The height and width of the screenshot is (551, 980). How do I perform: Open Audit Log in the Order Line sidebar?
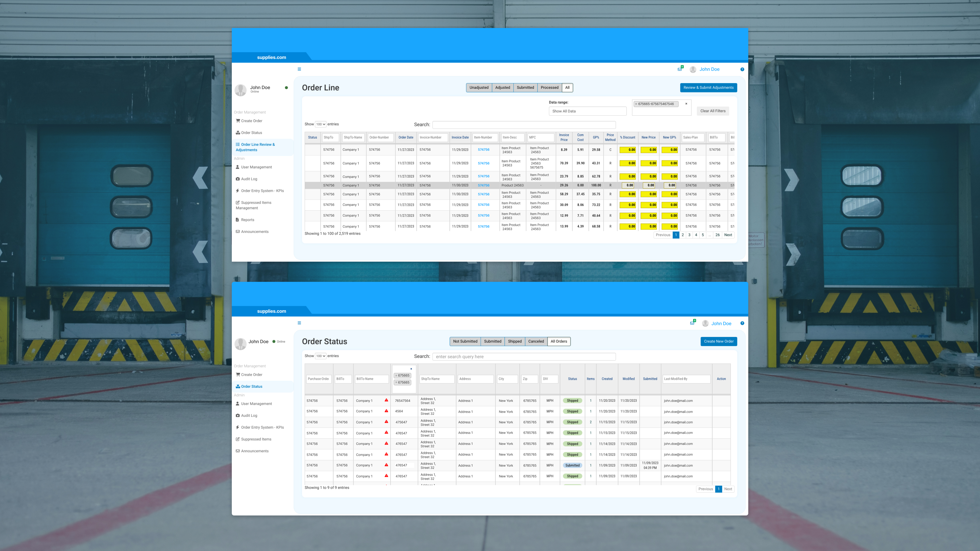[x=249, y=179]
